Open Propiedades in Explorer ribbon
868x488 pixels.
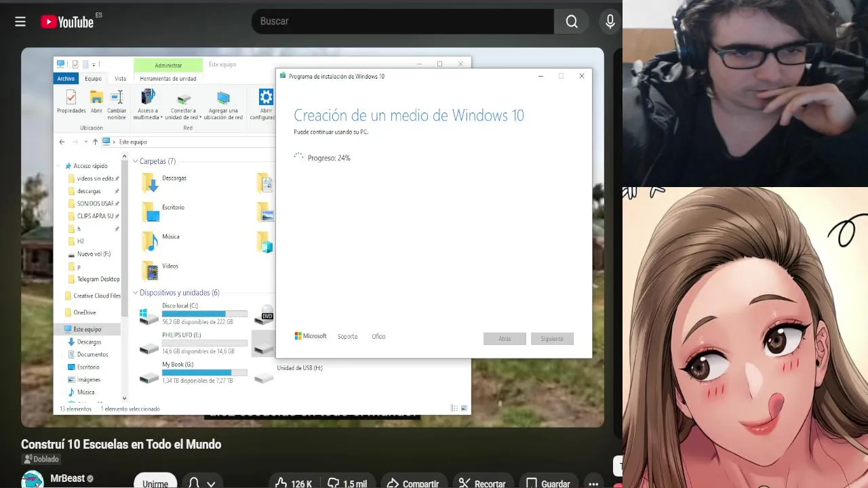click(71, 101)
